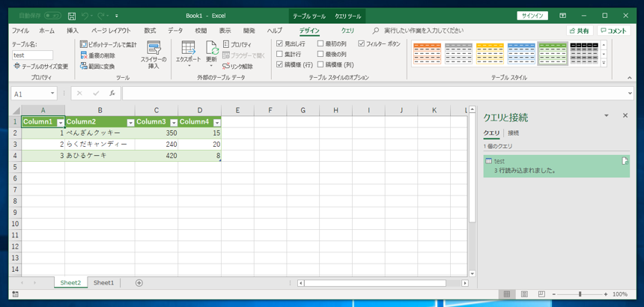Zoom in with plus button

coord(606,294)
